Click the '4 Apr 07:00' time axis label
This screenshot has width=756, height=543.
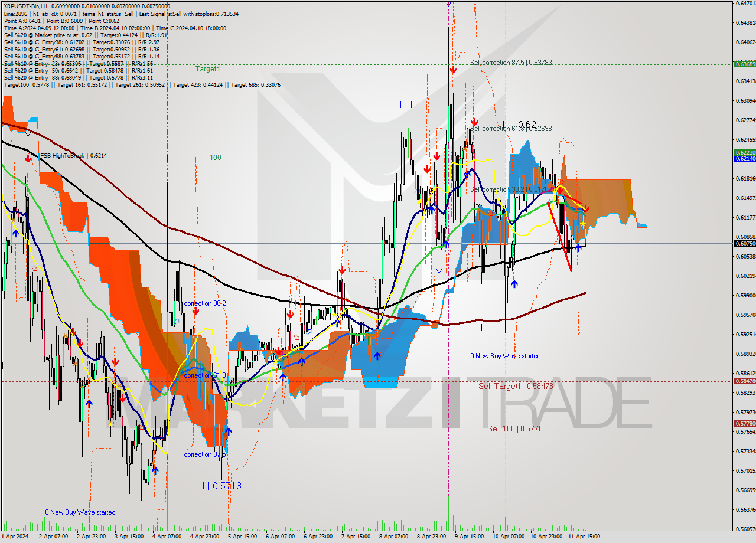click(167, 537)
